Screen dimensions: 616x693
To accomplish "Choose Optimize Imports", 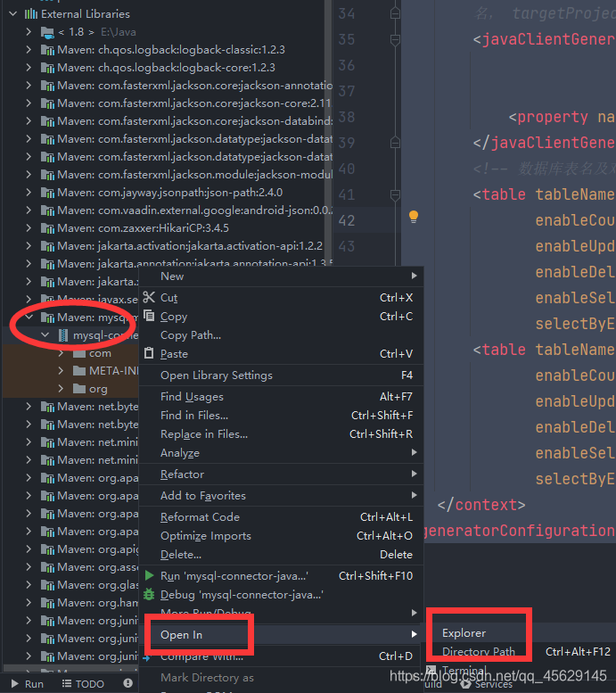I will click(x=281, y=536).
